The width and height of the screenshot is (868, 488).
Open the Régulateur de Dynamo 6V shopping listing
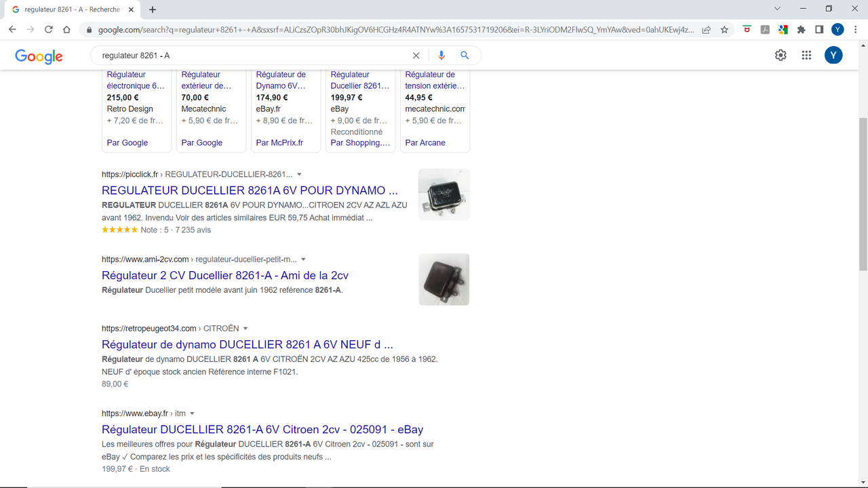point(282,80)
